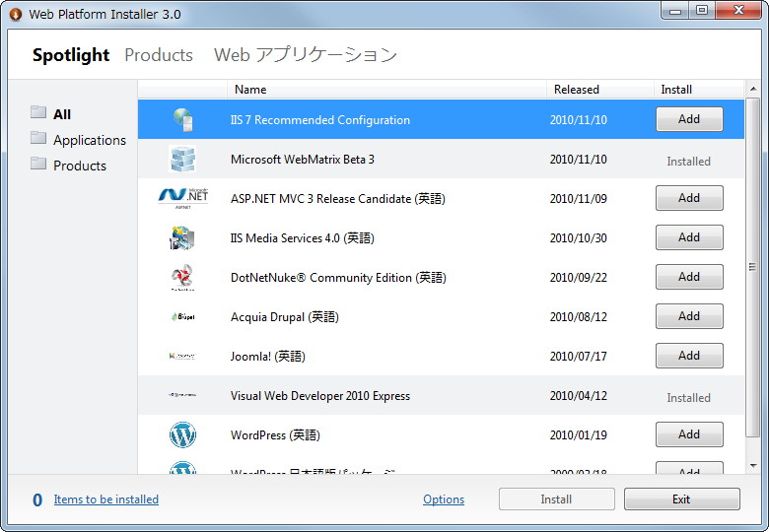This screenshot has width=769, height=532.
Task: Select the Applications category in sidebar
Action: [x=90, y=140]
